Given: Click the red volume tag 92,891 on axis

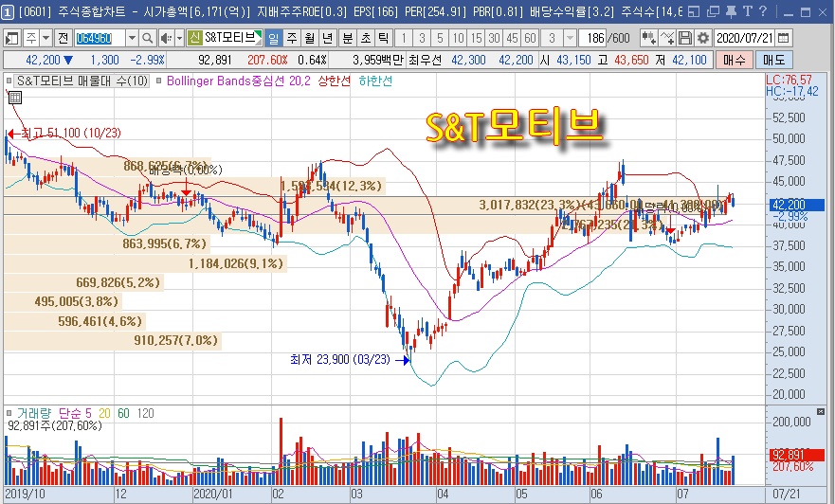Looking at the screenshot, I should 797,455.
